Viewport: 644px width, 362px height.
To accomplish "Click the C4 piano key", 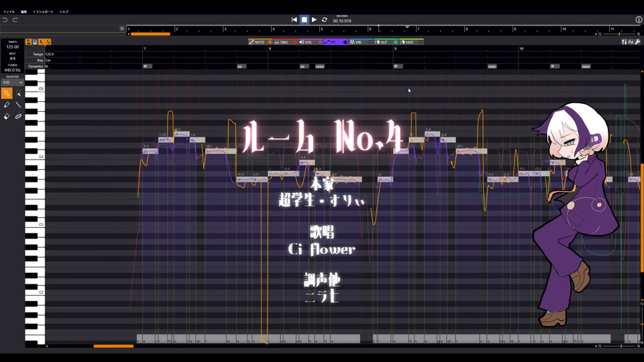I will point(35,156).
